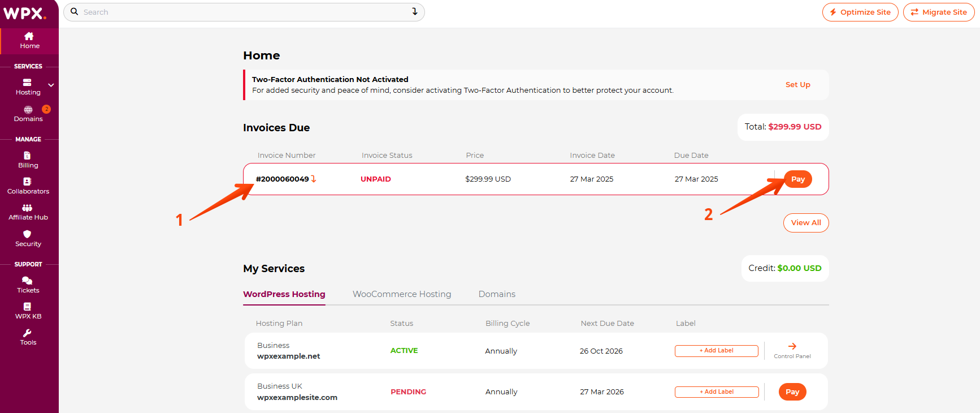Image resolution: width=980 pixels, height=413 pixels.
Task: Pay for wpxexamplesite.com hosting
Action: 792,392
